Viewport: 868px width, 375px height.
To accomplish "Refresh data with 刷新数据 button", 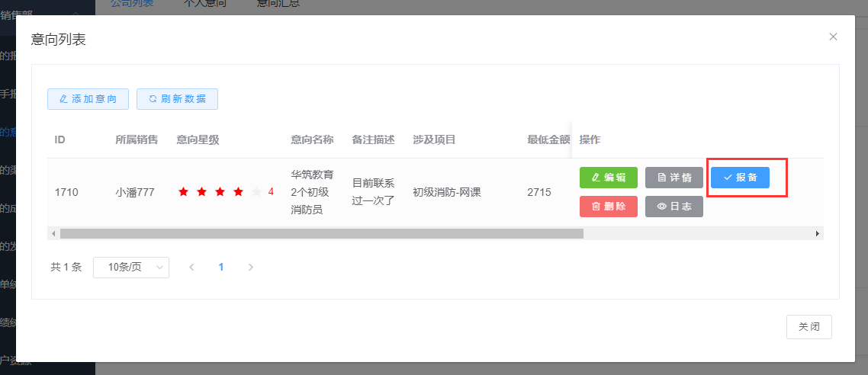I will point(177,99).
